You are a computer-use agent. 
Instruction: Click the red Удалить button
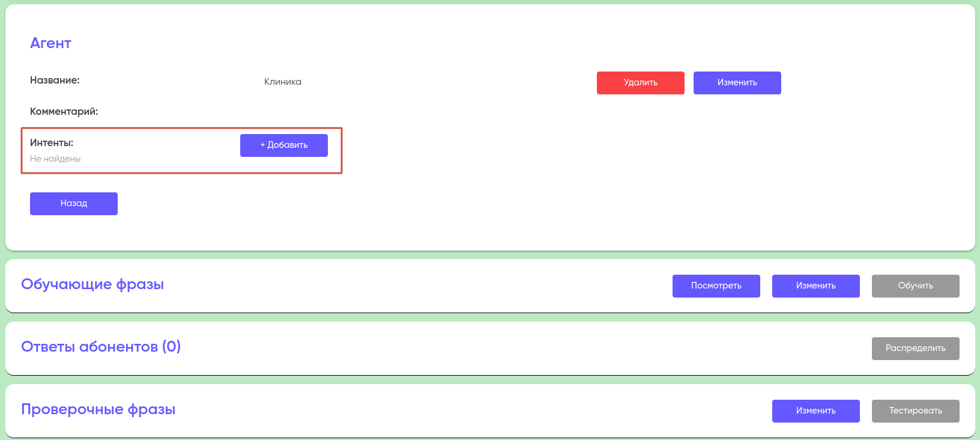pyautogui.click(x=640, y=83)
